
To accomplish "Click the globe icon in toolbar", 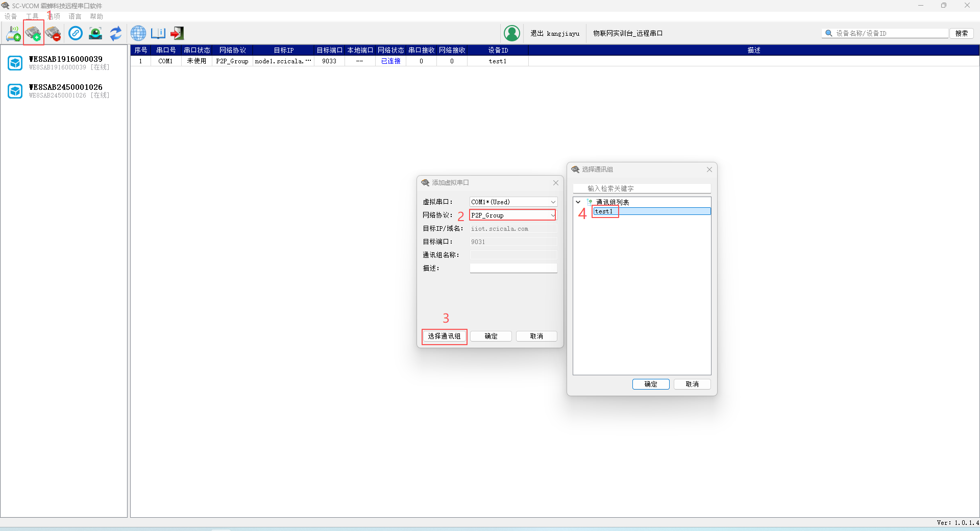I will tap(138, 34).
